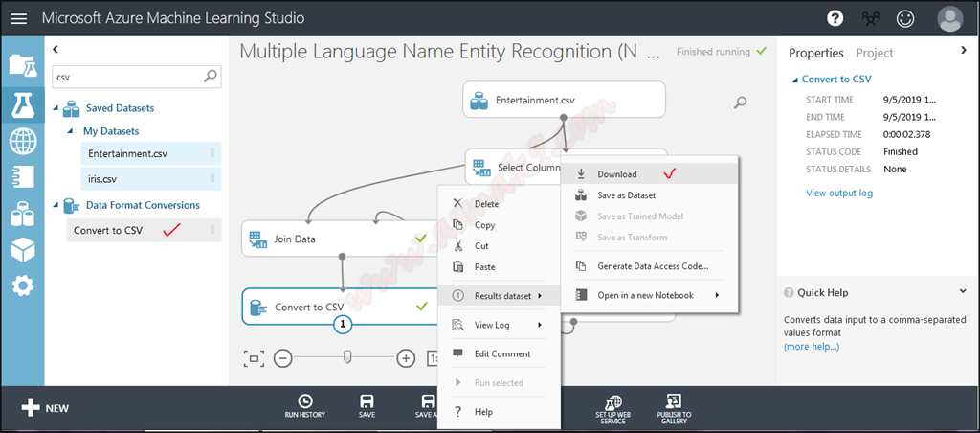Screen dimensions: 980x433
Task: Click the canvas search magnifier icon
Action: pyautogui.click(x=740, y=103)
